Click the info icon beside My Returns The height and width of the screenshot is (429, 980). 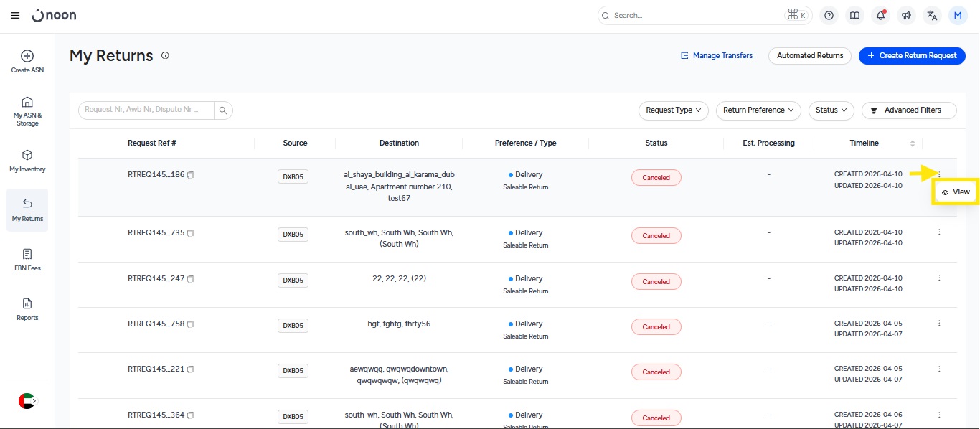point(165,55)
